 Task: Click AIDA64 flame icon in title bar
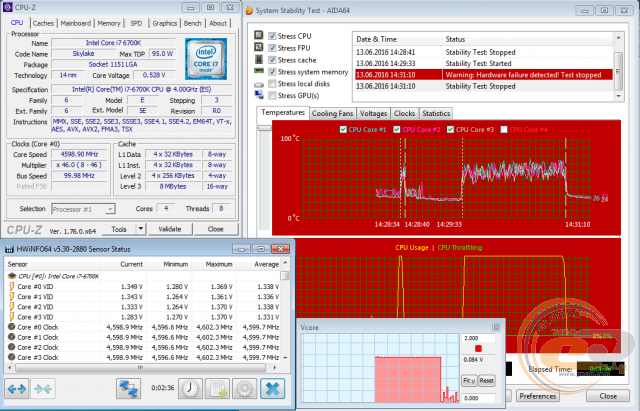(x=249, y=11)
